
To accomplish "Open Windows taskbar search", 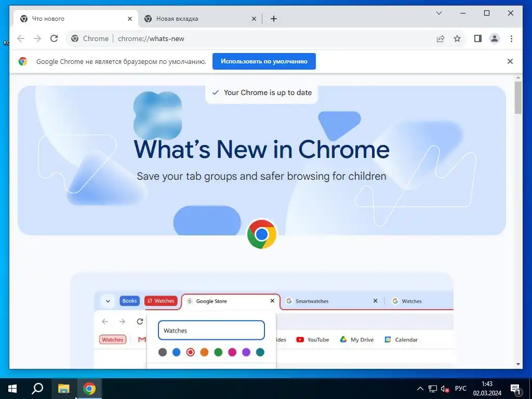I will 37,389.
